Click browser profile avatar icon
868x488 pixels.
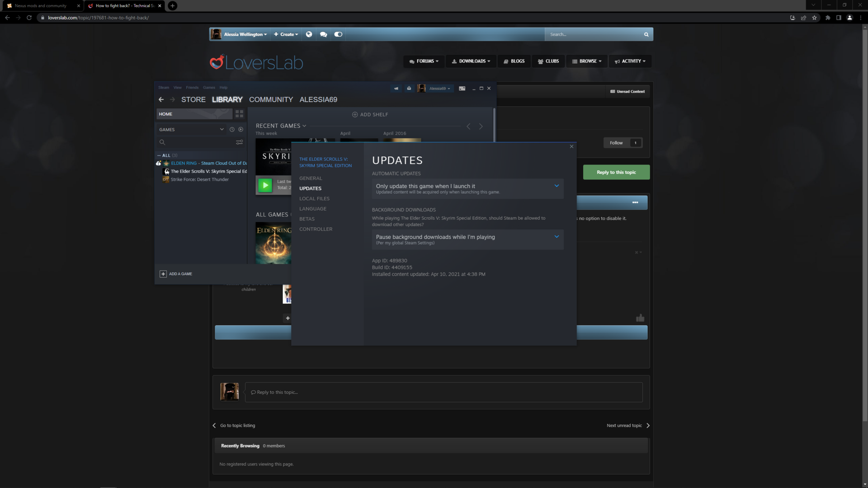point(850,18)
